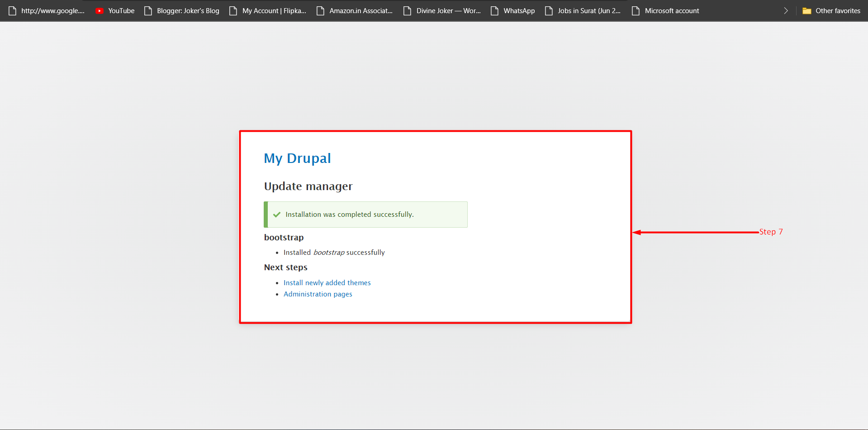Click the bootstrap heading text

[x=284, y=238]
